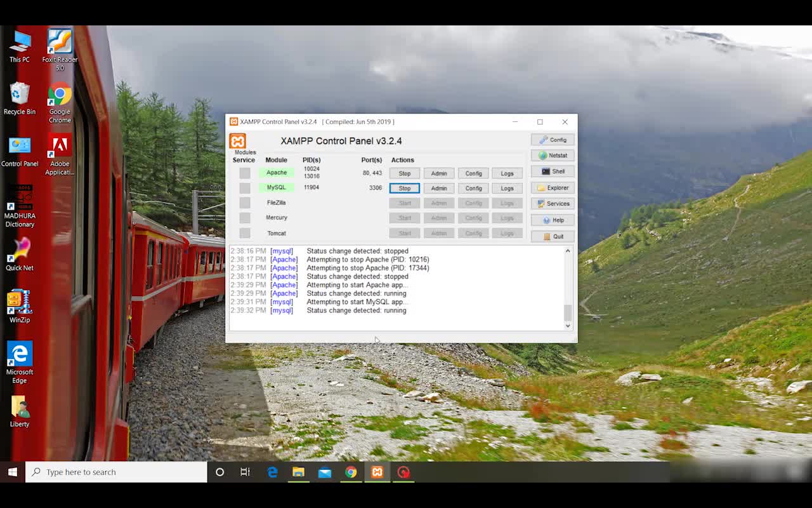
Task: Open the Apache Logs menu
Action: 507,173
